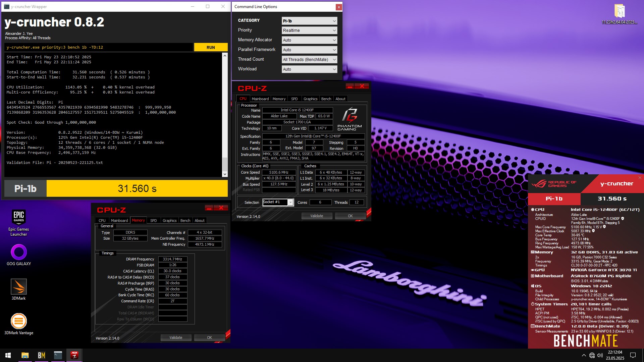This screenshot has height=362, width=644.
Task: Close the BenchMate result overlay
Action: point(640,178)
